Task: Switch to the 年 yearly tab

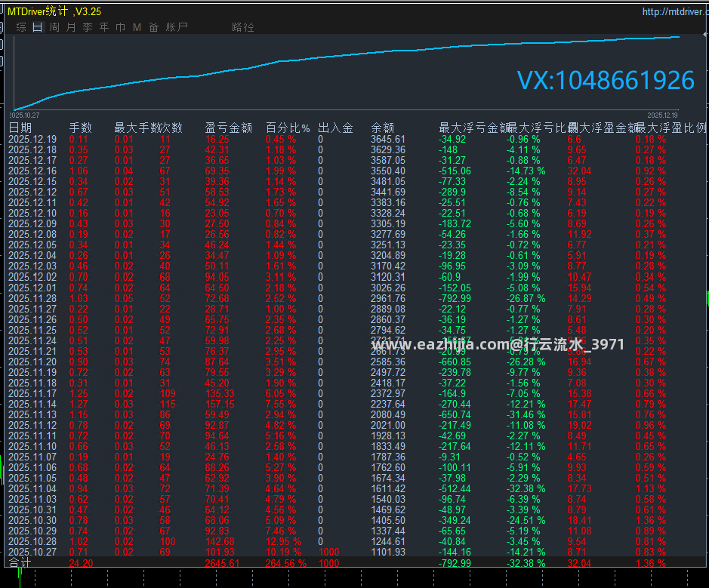Action: (x=104, y=27)
